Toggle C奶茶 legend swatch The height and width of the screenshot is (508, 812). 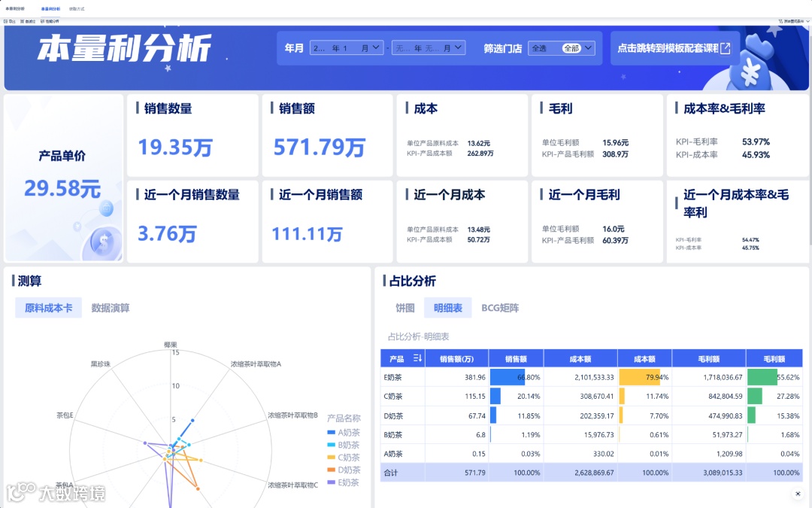pos(332,458)
